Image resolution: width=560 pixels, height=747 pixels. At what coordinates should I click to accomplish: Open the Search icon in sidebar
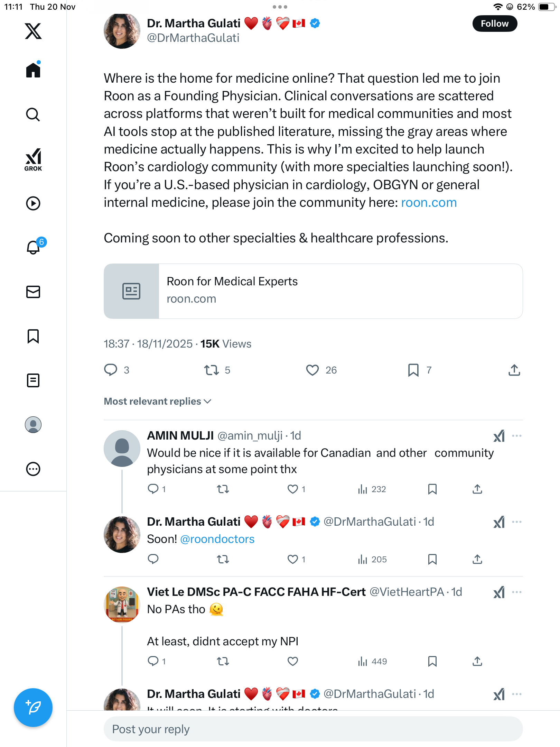pos(33,114)
